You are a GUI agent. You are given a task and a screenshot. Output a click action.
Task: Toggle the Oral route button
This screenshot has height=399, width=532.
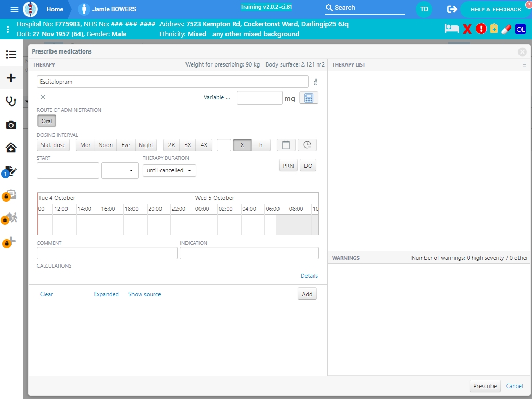click(x=46, y=121)
